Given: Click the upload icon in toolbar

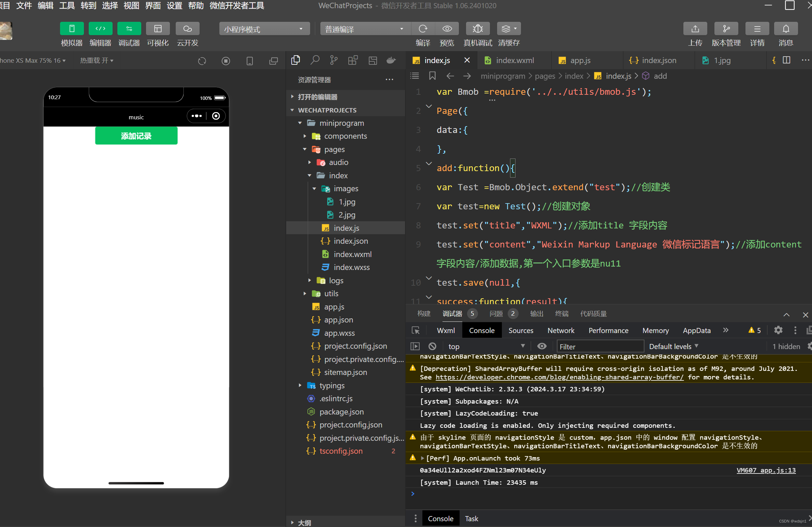Looking at the screenshot, I should coord(695,29).
